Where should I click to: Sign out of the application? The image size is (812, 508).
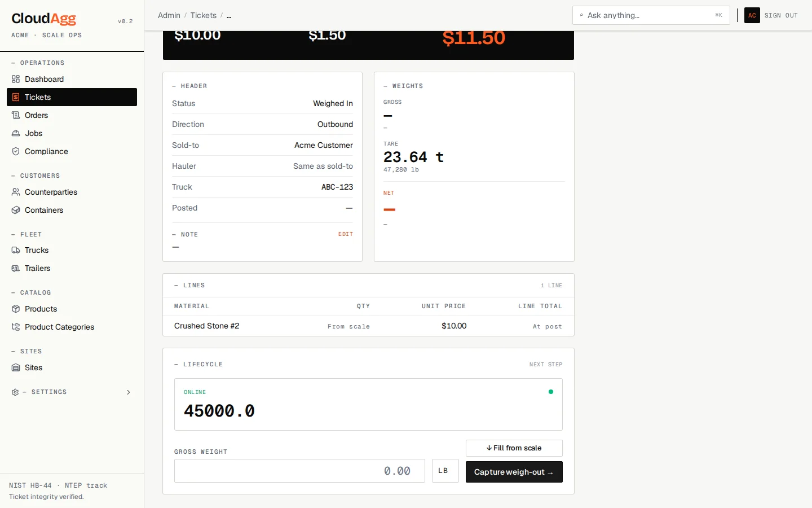tap(781, 15)
